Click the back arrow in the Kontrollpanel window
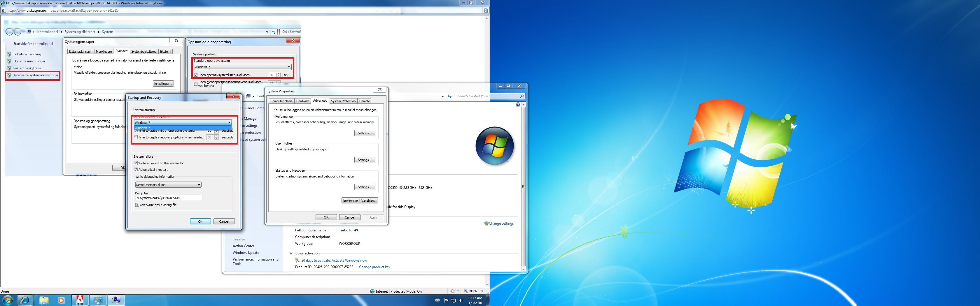Image resolution: width=980 pixels, height=306 pixels. (10, 32)
